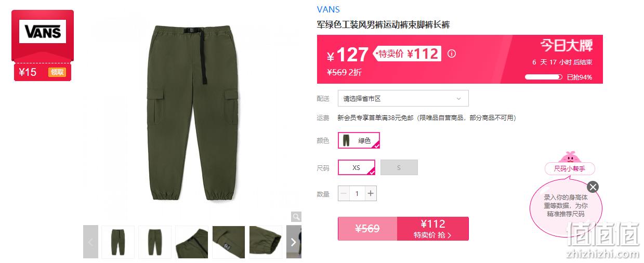
Task: Click the info icon beside special price
Action: [452, 54]
